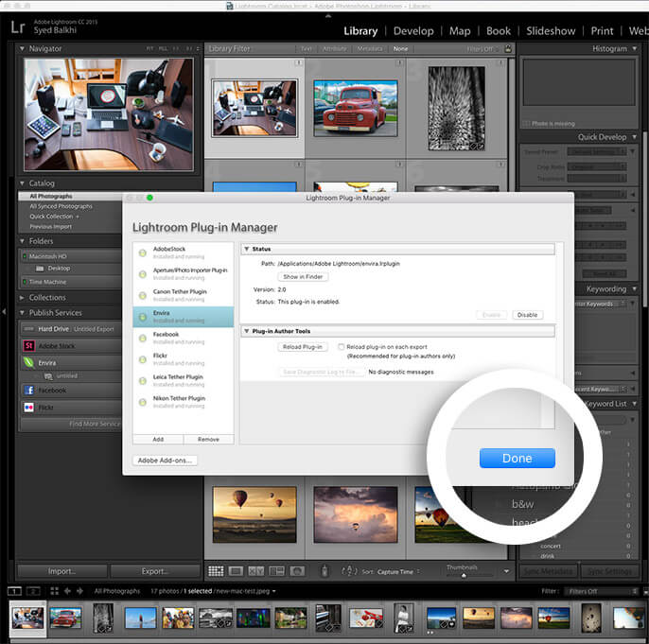Select red truck photo in grid
Image resolution: width=649 pixels, height=644 pixels.
(356, 109)
